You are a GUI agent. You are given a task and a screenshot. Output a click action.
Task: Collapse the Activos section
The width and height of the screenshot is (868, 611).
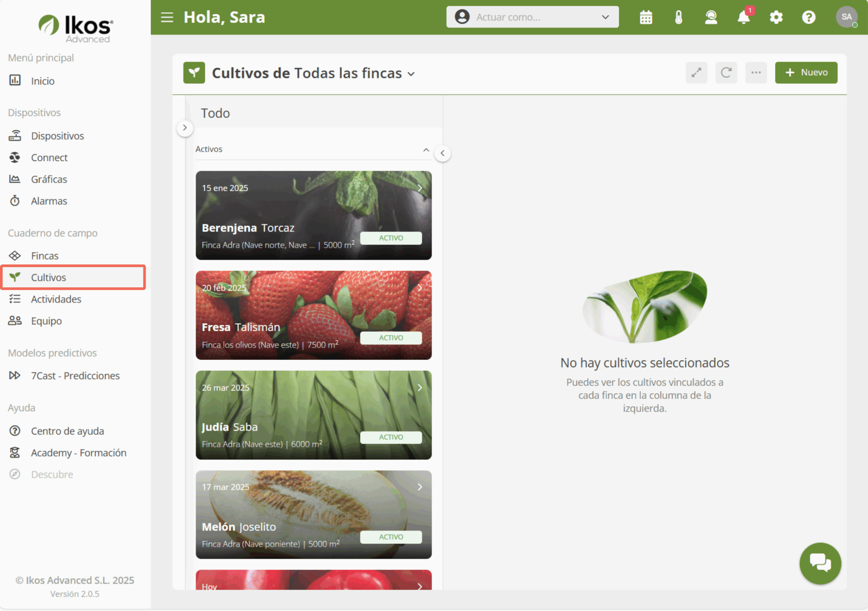pyautogui.click(x=426, y=150)
